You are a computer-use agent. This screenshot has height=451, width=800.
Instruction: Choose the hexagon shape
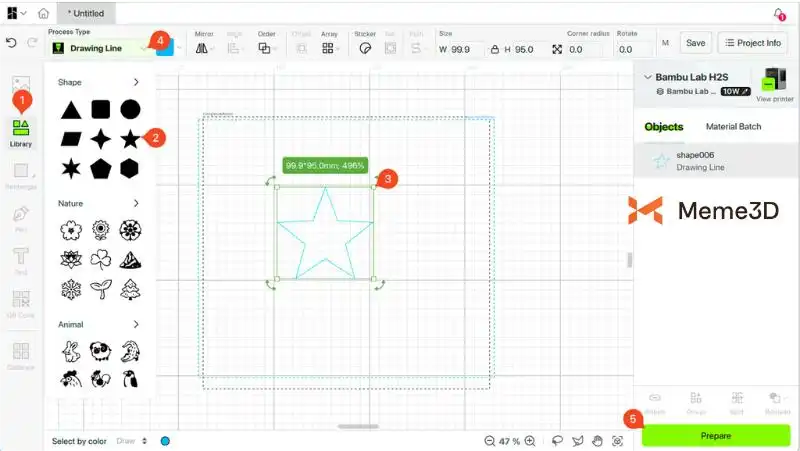pyautogui.click(x=129, y=167)
